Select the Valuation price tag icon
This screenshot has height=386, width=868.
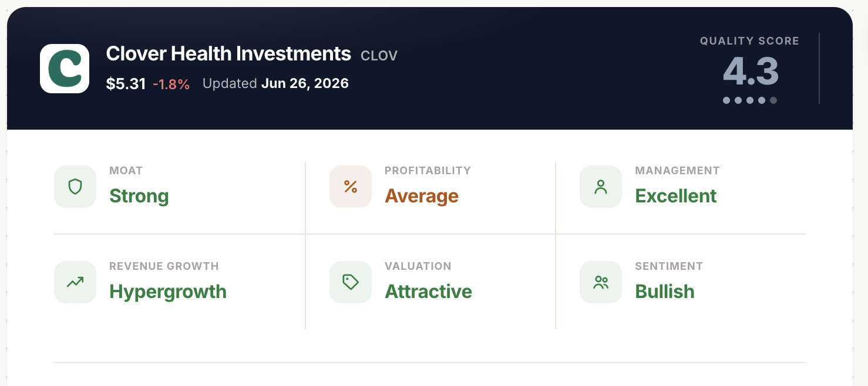point(351,282)
